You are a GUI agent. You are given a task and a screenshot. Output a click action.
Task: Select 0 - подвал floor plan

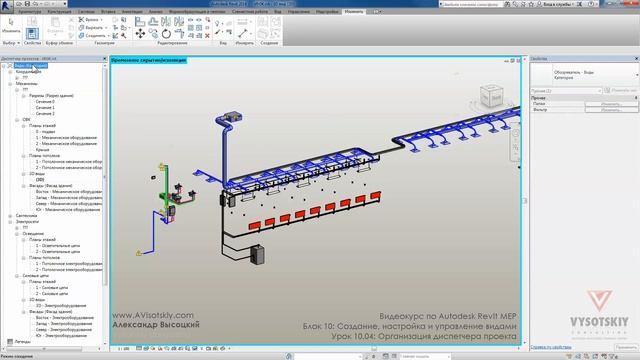(x=45, y=132)
